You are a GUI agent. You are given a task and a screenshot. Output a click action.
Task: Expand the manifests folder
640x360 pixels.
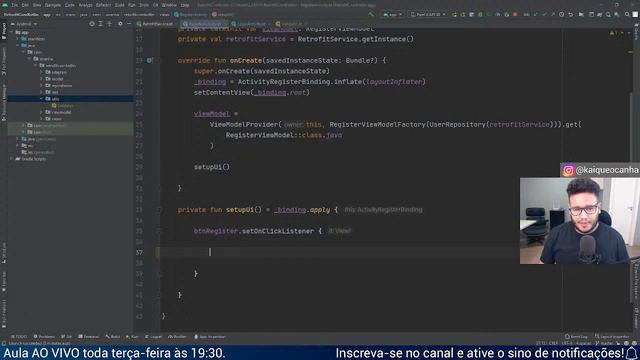click(x=18, y=39)
